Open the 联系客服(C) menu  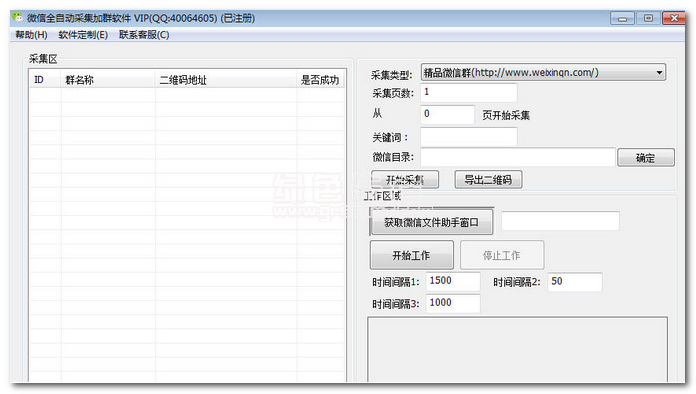(144, 35)
